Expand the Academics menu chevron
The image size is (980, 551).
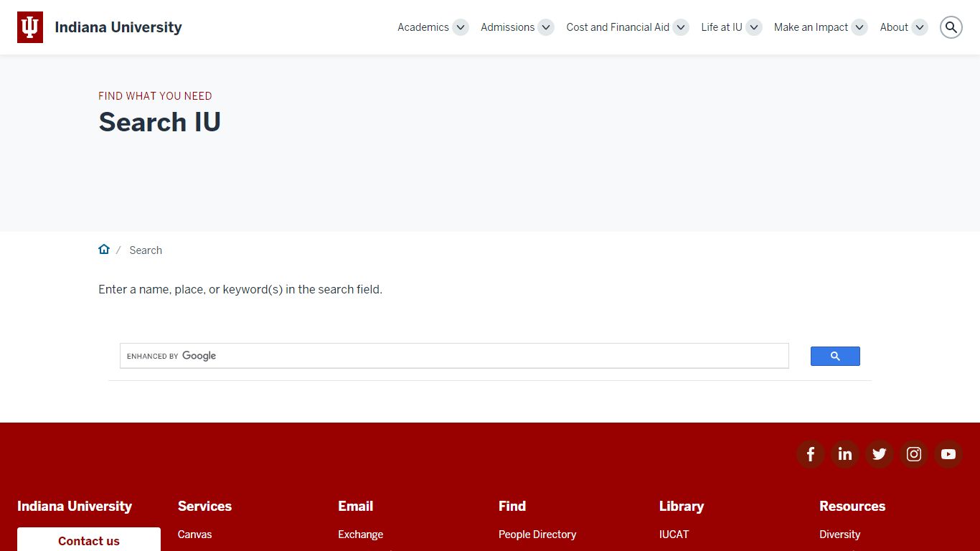(x=461, y=27)
